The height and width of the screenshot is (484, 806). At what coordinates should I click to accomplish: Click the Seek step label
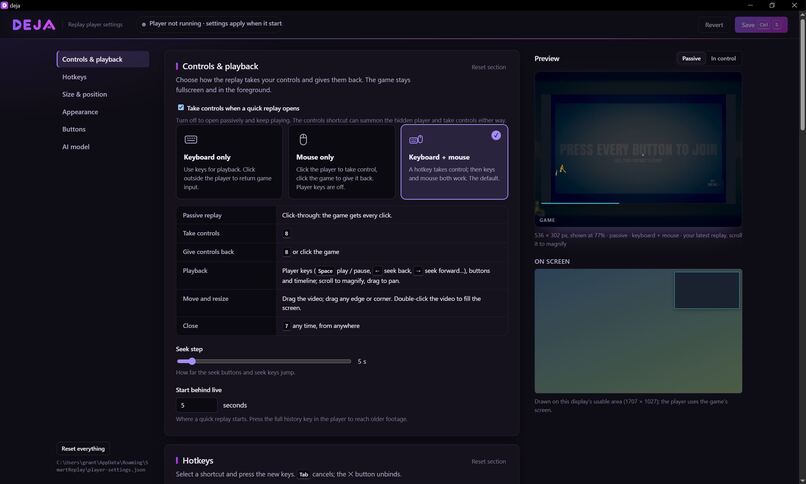(189, 349)
